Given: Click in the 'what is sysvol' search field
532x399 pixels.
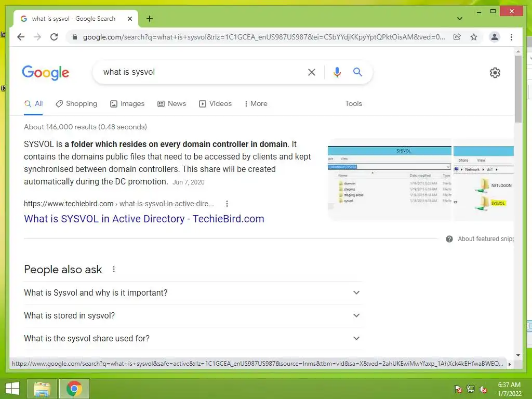Looking at the screenshot, I should pos(200,72).
